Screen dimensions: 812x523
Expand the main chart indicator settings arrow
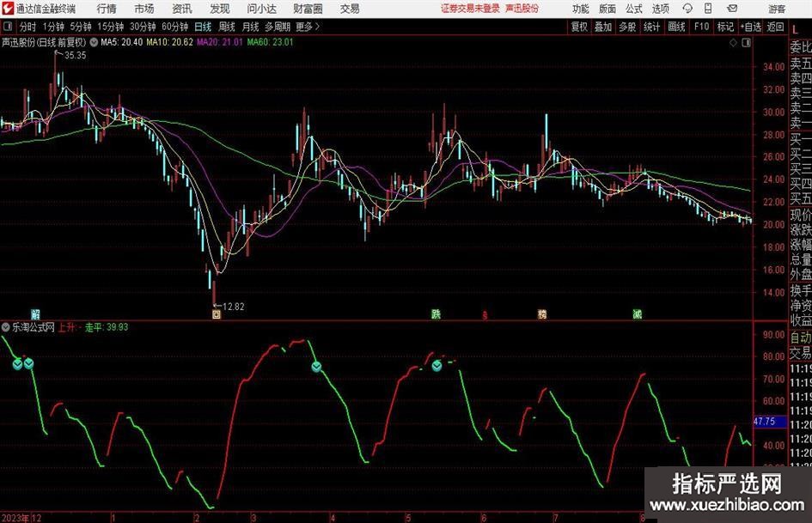pyautogui.click(x=93, y=41)
